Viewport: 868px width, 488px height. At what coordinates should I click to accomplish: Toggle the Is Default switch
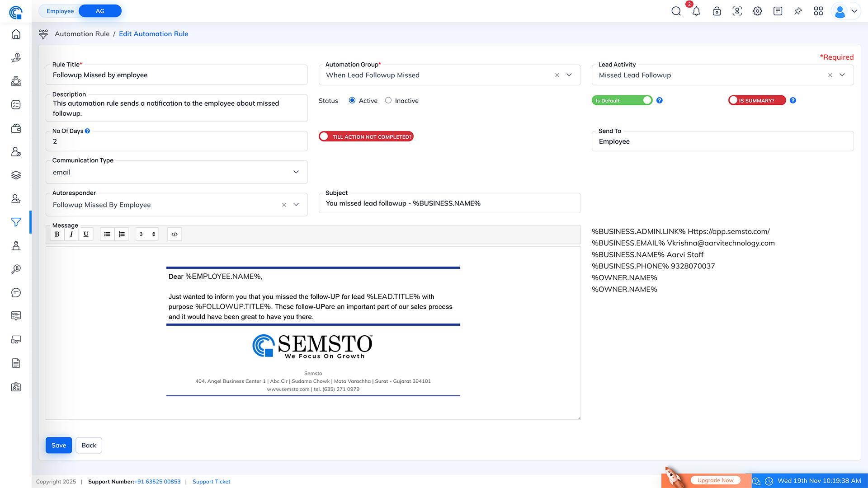coord(622,100)
